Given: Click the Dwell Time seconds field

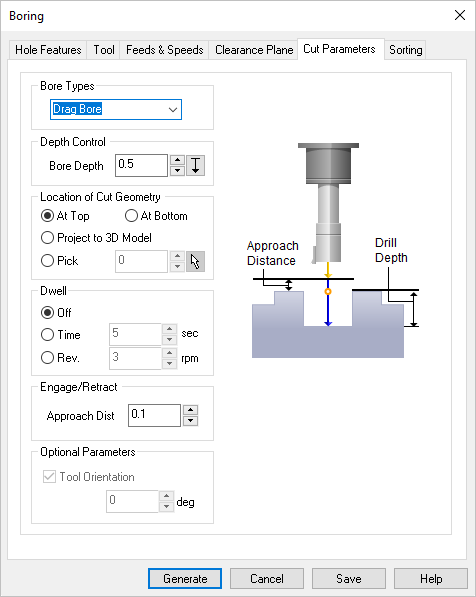Looking at the screenshot, I should pyautogui.click(x=136, y=334).
